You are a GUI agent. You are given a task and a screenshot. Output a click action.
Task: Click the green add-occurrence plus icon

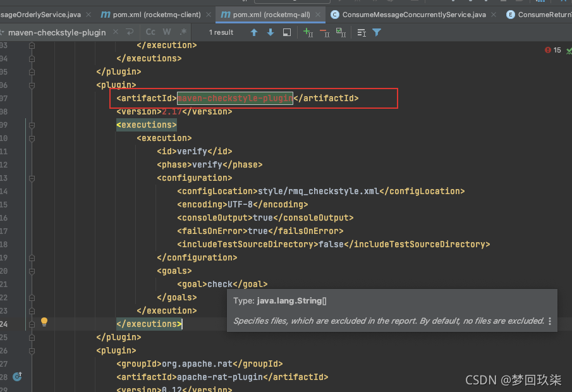pos(308,32)
